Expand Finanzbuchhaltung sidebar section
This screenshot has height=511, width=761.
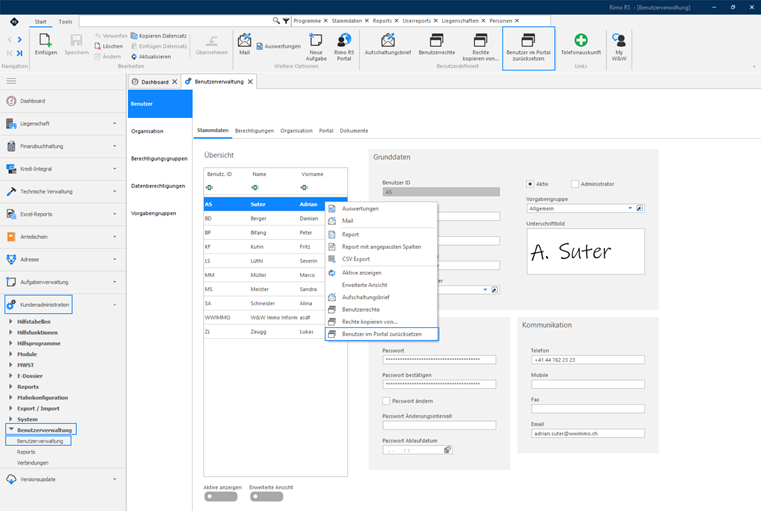pos(115,146)
